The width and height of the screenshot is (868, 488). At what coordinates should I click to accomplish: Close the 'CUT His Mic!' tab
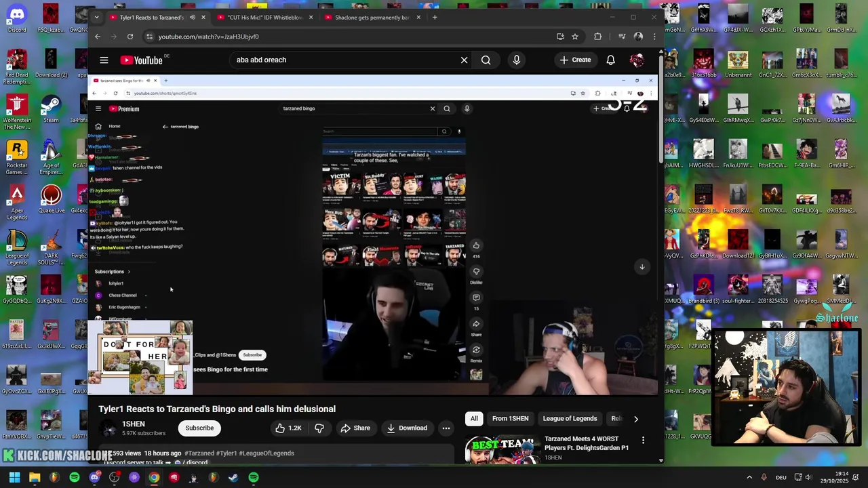pos(311,17)
